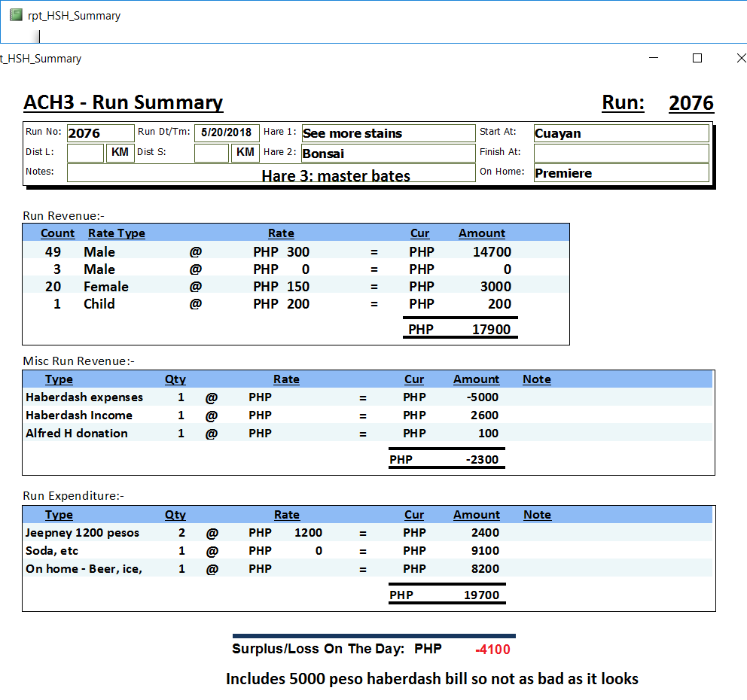Select the rpt_HSH_Summary document tab
The height and width of the screenshot is (700, 747).
tap(74, 16)
